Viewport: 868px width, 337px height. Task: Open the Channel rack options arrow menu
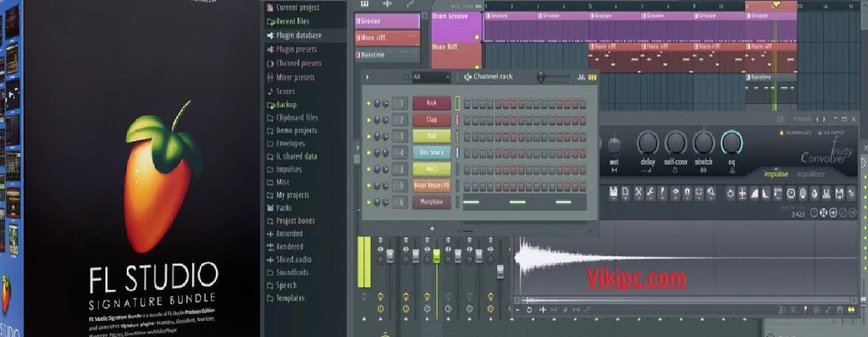click(x=367, y=77)
